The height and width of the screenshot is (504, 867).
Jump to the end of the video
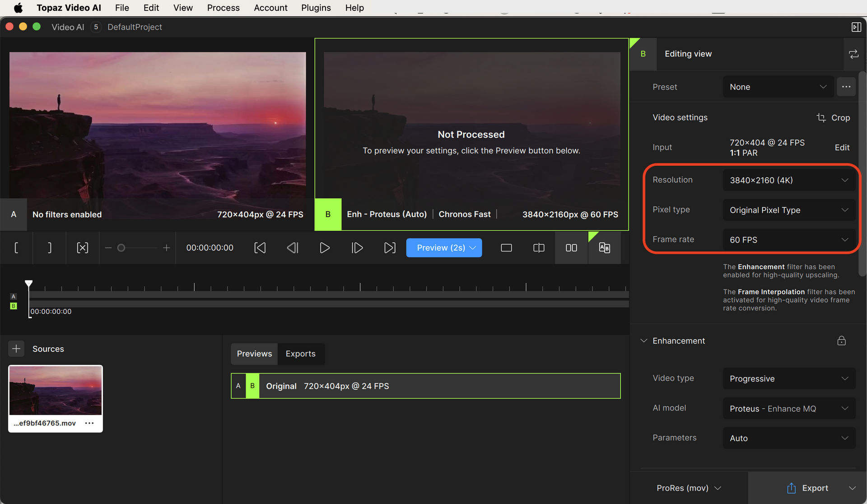(390, 247)
